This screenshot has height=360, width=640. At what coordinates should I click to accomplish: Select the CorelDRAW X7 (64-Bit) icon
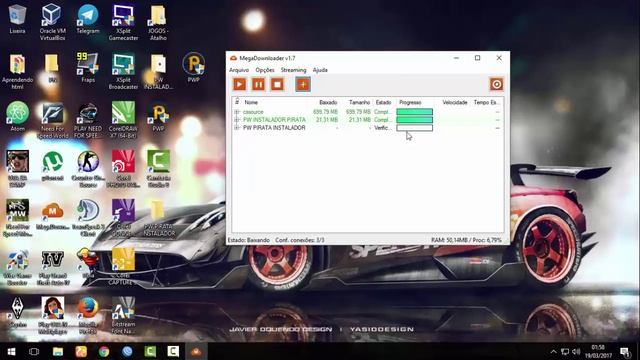point(123,120)
